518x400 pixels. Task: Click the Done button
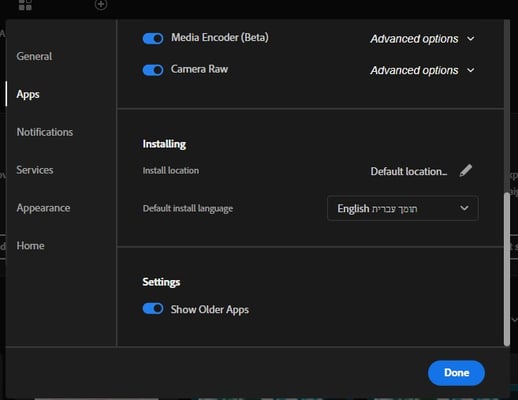pos(456,373)
